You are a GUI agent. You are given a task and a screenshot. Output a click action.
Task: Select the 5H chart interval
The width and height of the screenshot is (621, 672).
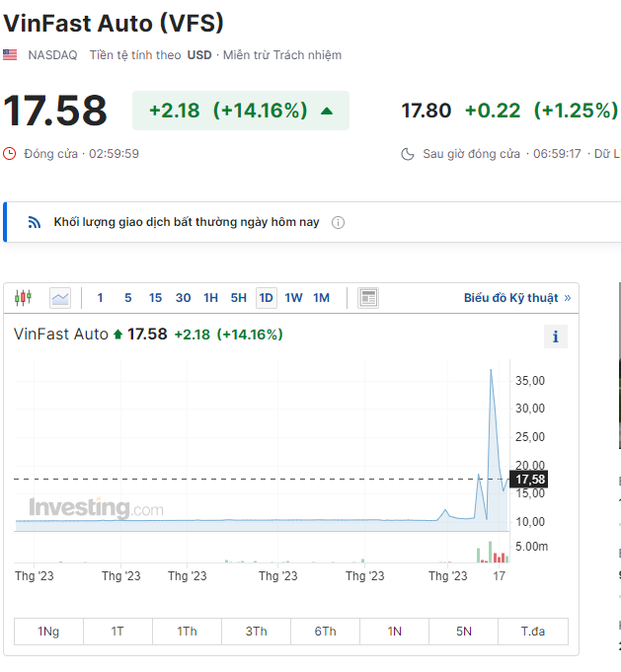point(238,298)
